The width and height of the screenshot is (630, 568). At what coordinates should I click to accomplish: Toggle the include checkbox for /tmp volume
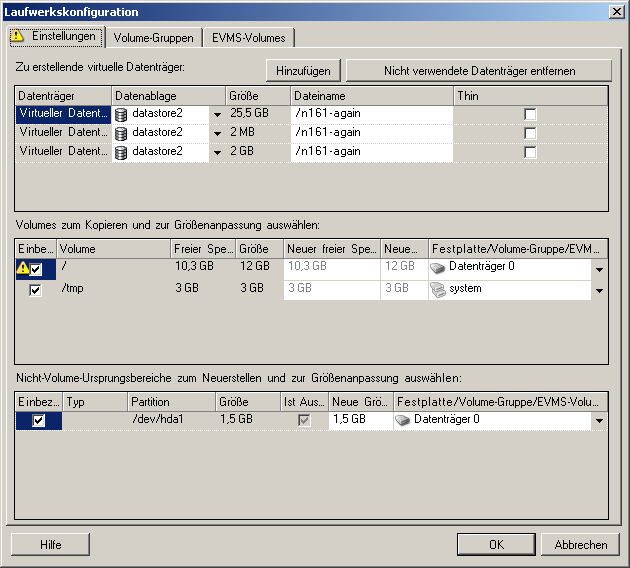(36, 290)
